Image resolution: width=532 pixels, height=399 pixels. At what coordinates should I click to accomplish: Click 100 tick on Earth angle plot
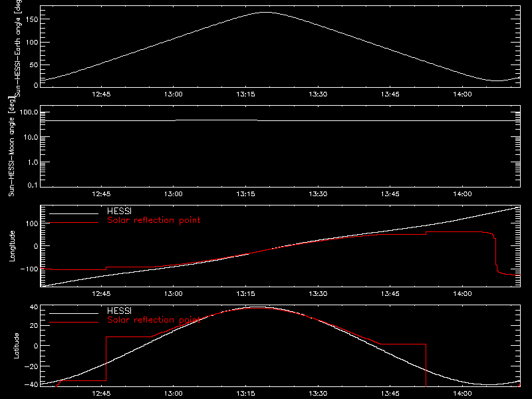pos(31,42)
